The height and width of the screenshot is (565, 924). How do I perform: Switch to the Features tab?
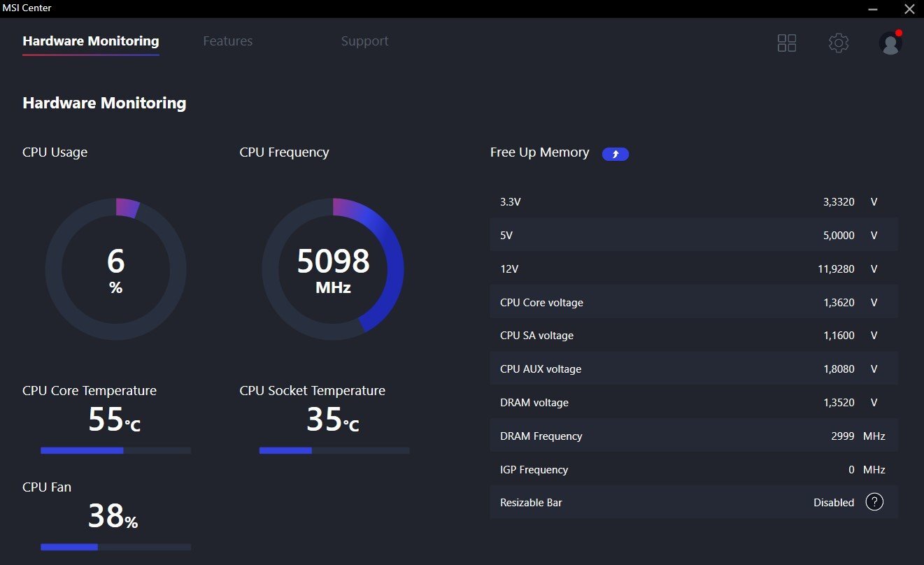[x=228, y=41]
